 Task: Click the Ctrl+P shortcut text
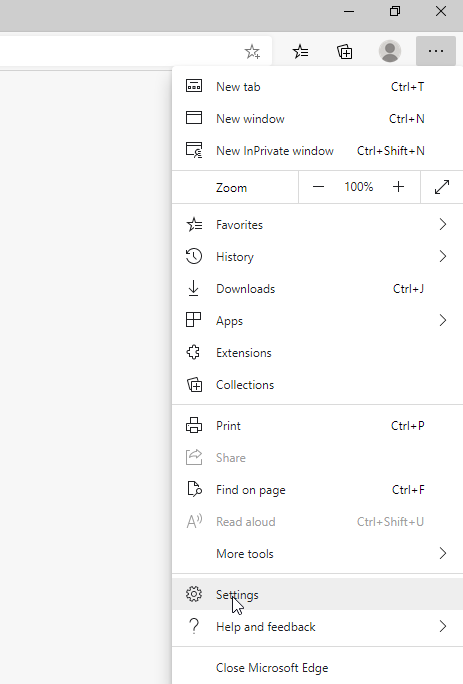click(x=408, y=425)
